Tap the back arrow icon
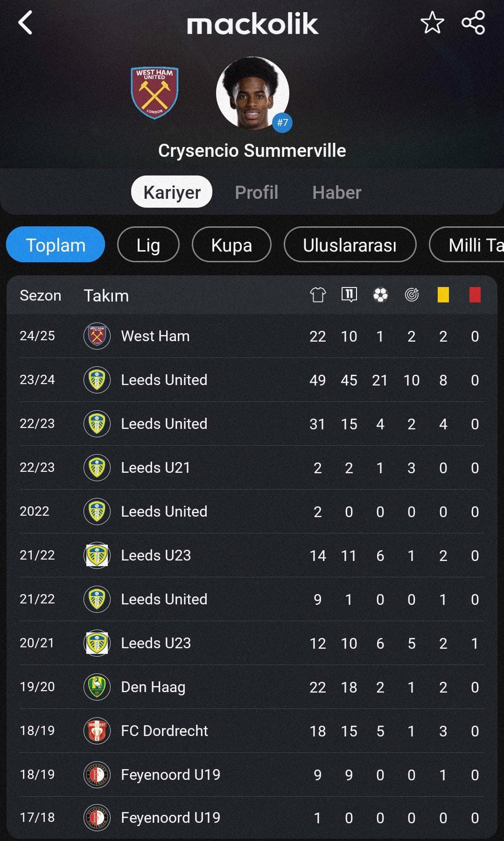This screenshot has width=504, height=841. pyautogui.click(x=25, y=23)
